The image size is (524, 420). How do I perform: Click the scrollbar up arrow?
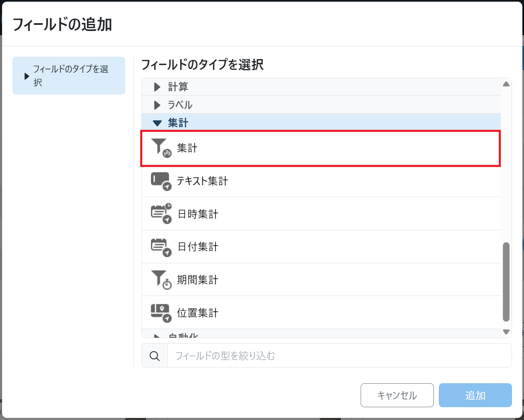506,84
